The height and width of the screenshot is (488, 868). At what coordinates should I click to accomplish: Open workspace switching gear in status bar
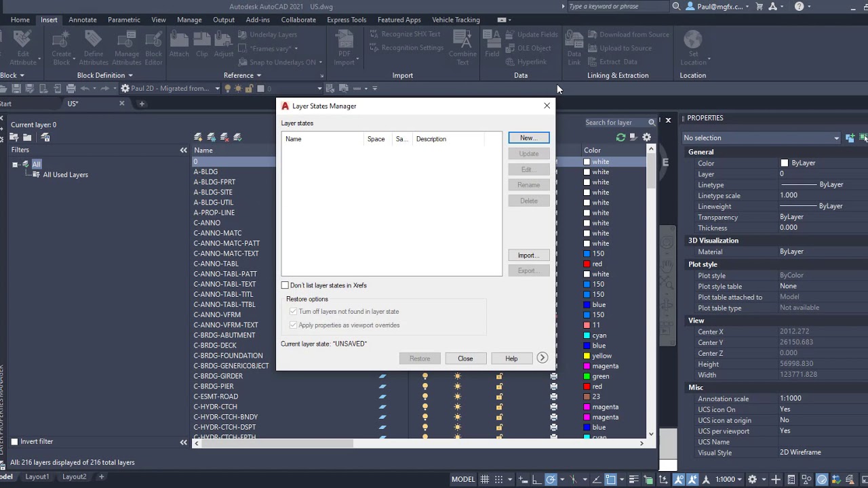click(752, 479)
